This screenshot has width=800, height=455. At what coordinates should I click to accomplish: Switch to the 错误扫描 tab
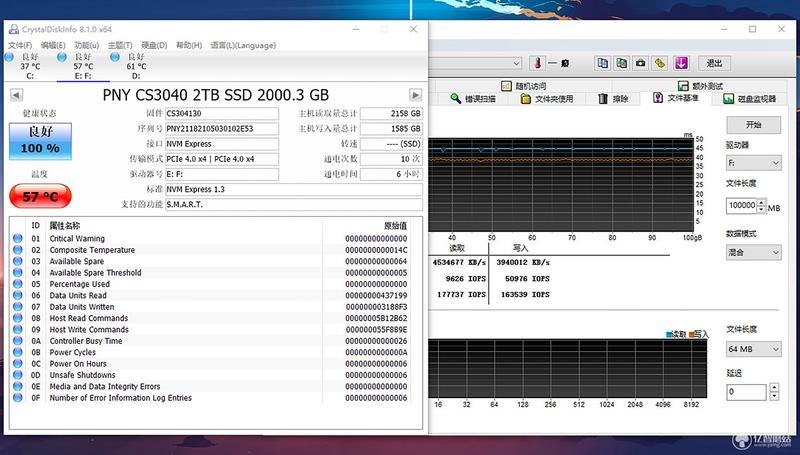pos(473,98)
